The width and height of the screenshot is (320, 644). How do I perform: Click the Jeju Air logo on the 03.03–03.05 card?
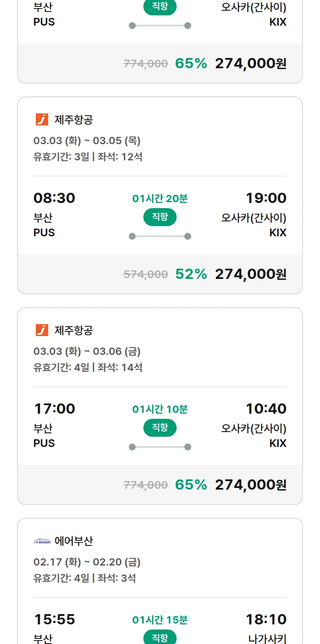pos(42,119)
